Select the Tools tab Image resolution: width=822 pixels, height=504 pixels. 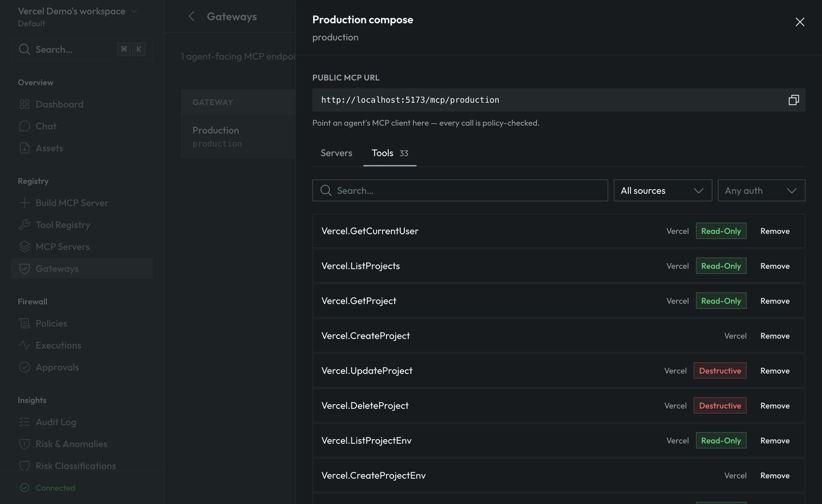click(390, 153)
